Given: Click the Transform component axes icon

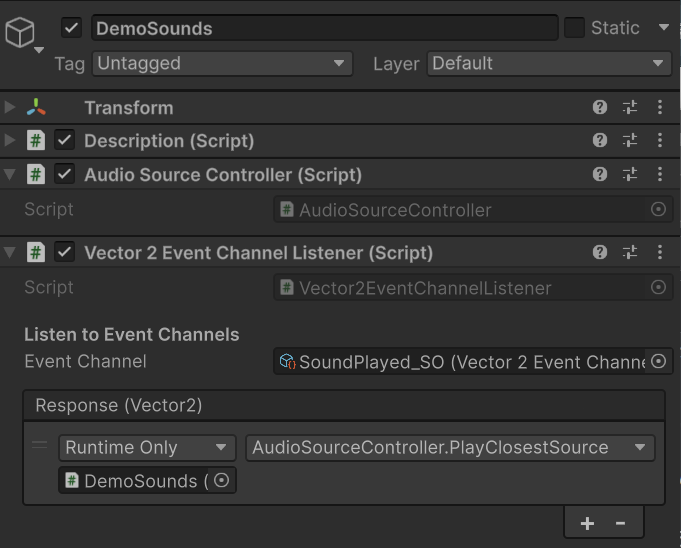Looking at the screenshot, I should [36, 107].
